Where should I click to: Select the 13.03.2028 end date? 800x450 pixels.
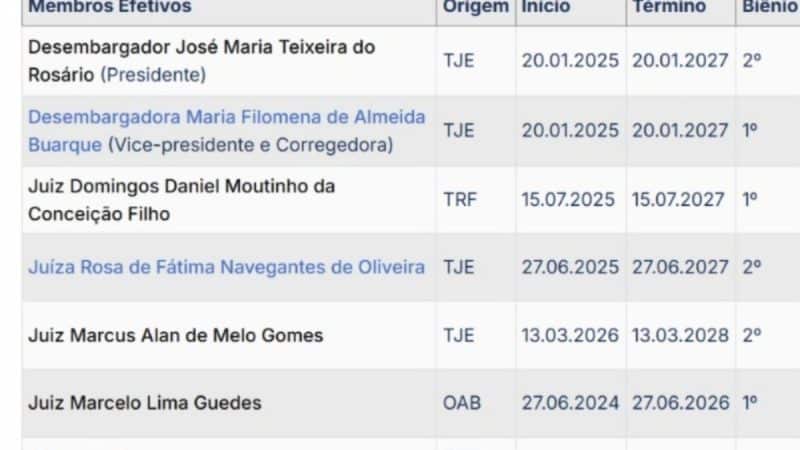(679, 336)
